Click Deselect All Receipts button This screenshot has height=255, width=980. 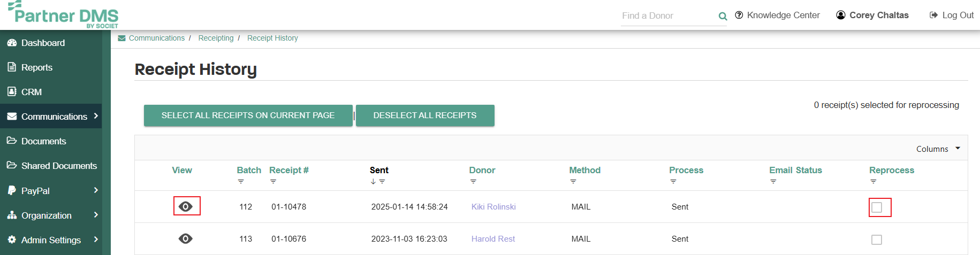pyautogui.click(x=425, y=115)
